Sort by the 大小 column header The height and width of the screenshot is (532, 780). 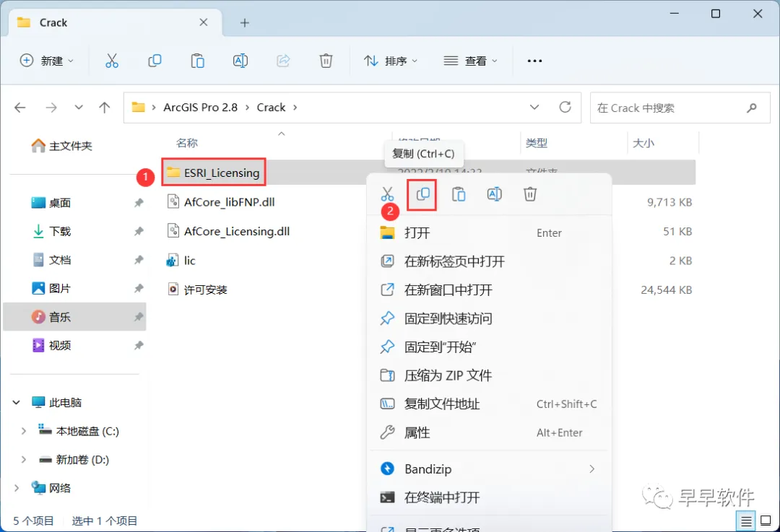coord(643,143)
